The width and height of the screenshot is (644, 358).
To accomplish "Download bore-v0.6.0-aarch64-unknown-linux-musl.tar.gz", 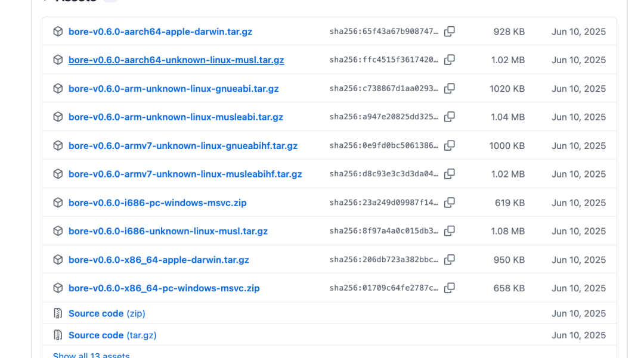I will pos(176,60).
